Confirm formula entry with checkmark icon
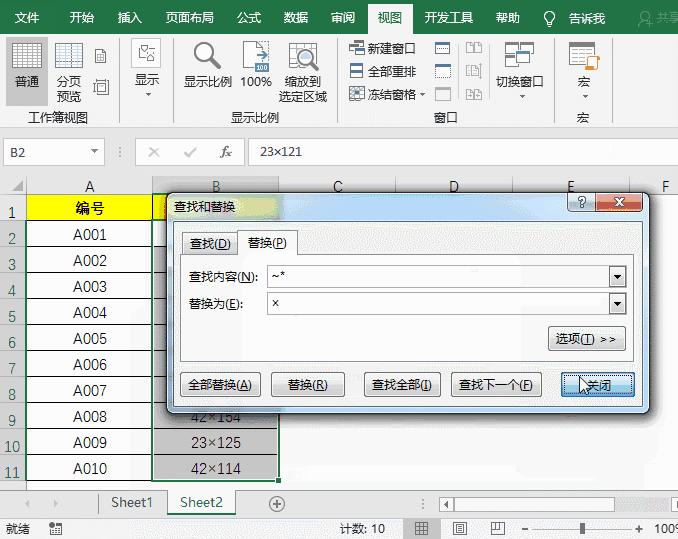The height and width of the screenshot is (539, 678). click(190, 152)
